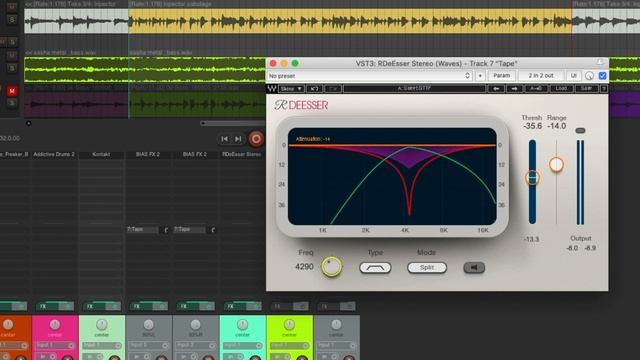Undo the last change in the Waves toolbar
640x360 pixels.
pyautogui.click(x=314, y=89)
